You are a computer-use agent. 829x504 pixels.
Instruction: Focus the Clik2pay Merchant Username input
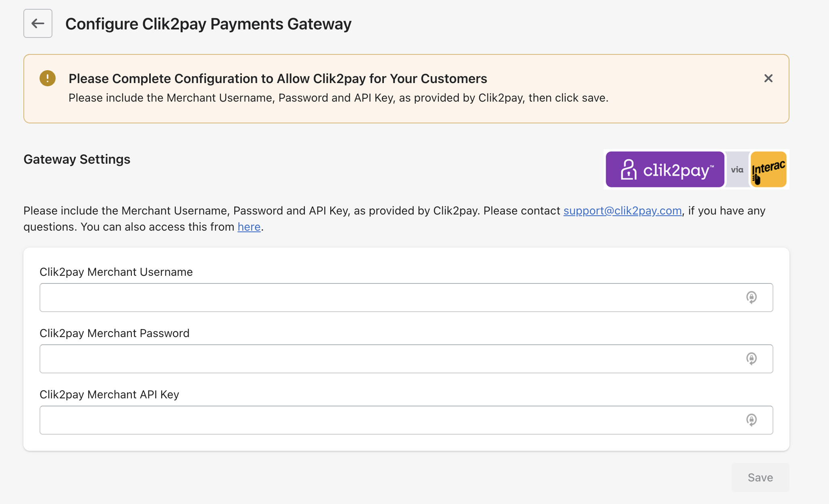pyautogui.click(x=387, y=298)
